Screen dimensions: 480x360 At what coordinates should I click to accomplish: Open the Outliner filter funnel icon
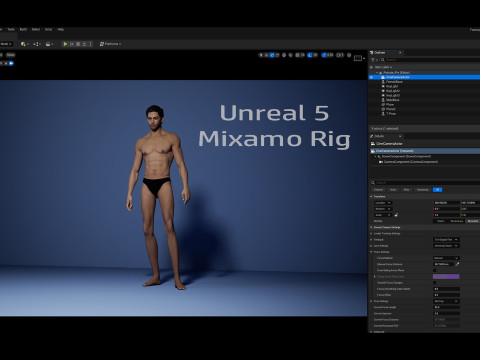373,60
